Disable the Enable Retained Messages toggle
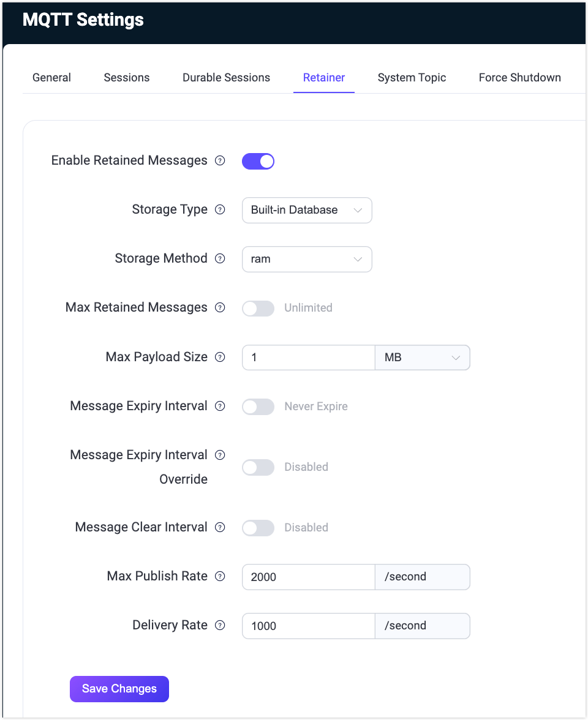Screen dimensions: 588x720 coord(258,161)
